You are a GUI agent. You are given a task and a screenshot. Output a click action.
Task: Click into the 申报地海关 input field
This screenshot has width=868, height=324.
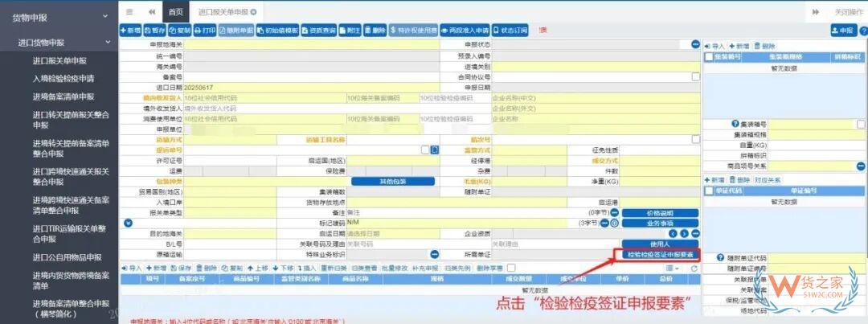coord(312,43)
